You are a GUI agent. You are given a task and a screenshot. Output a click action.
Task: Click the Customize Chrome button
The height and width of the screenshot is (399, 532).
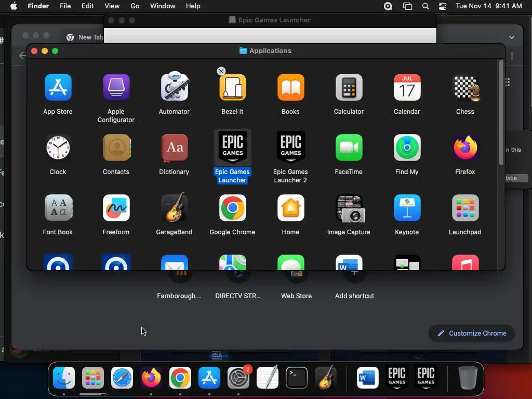pos(472,333)
